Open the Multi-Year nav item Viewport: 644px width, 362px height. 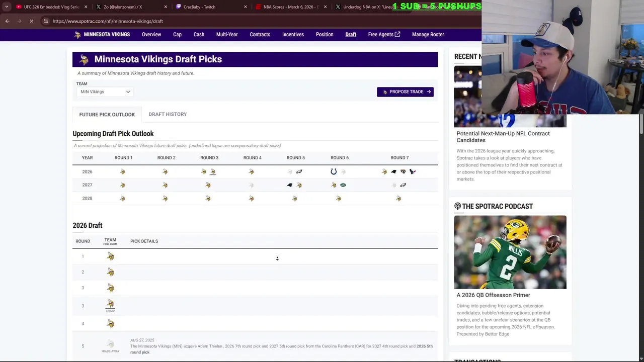coord(227,35)
